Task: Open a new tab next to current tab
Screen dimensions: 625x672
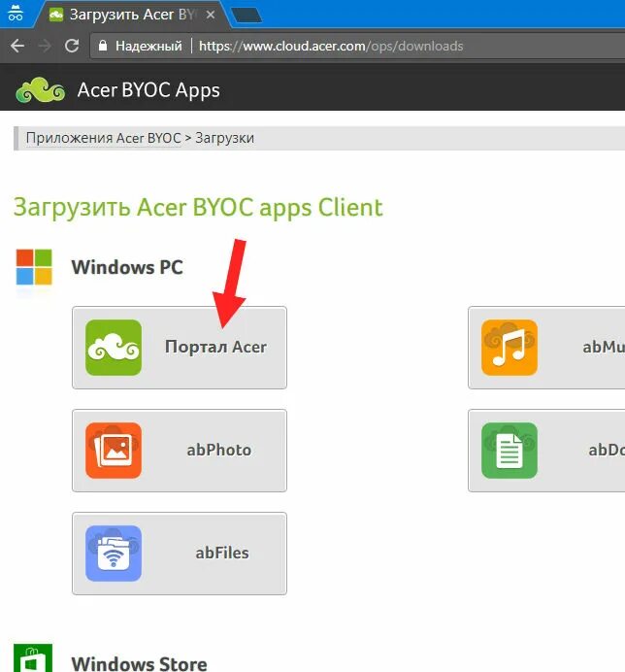Action: click(x=247, y=15)
